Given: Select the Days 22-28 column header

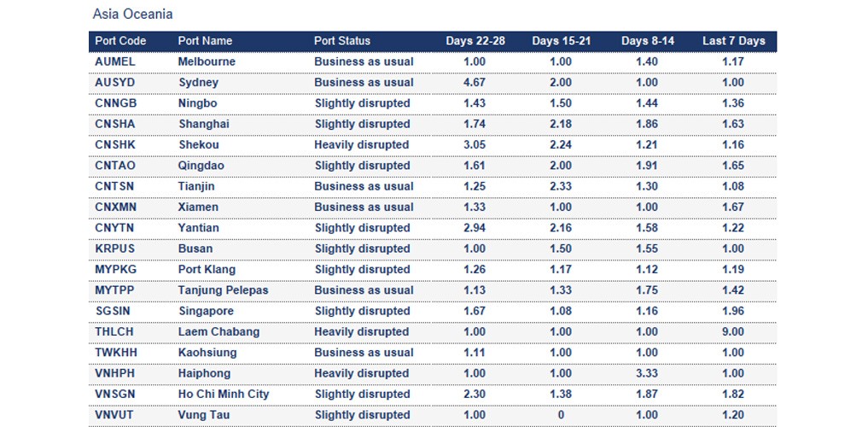Looking at the screenshot, I should 474,41.
